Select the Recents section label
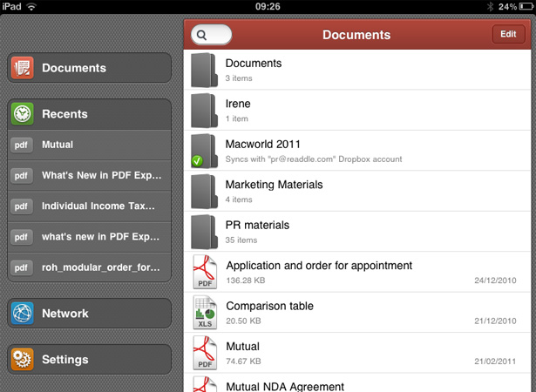 64,114
